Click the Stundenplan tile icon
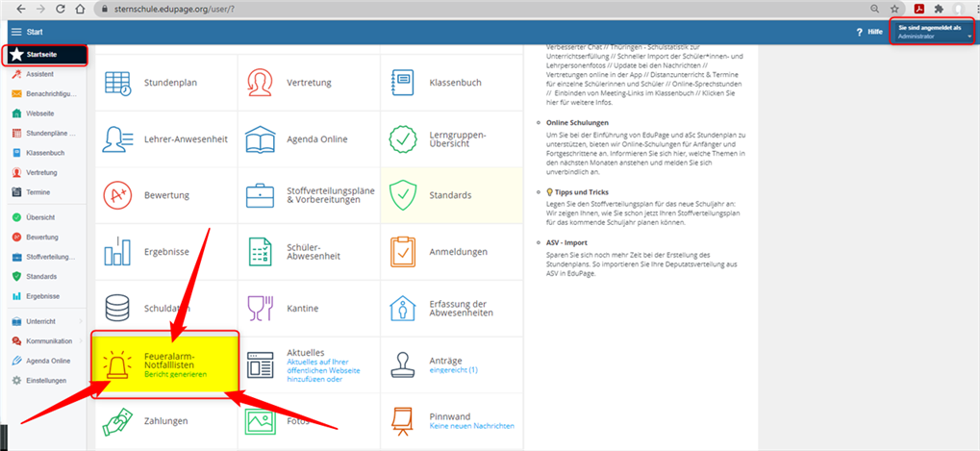980x451 pixels. tap(117, 83)
